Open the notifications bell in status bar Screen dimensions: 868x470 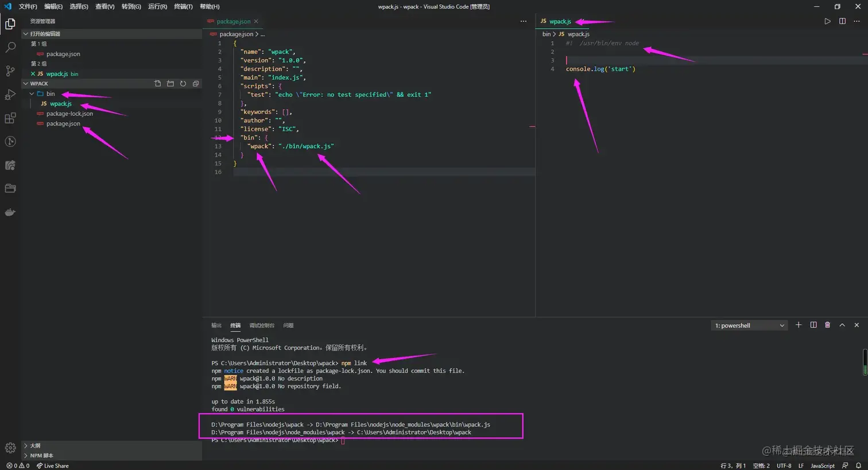pyautogui.click(x=859, y=465)
